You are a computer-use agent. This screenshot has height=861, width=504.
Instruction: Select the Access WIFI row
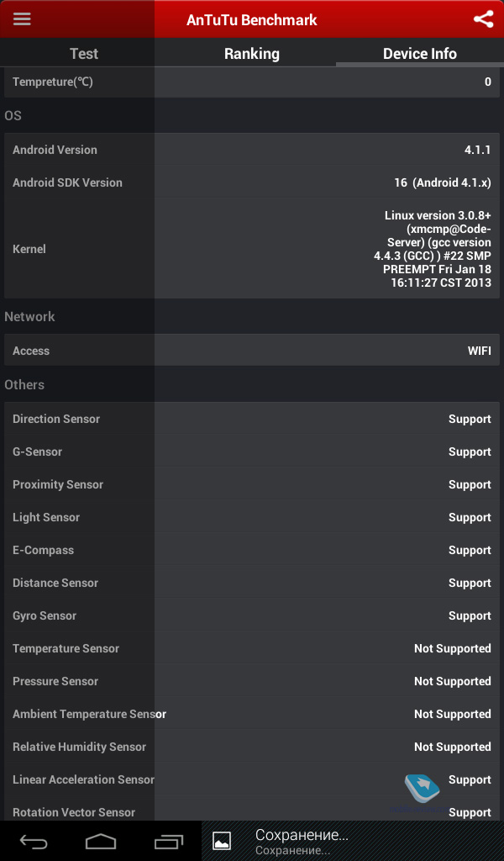252,351
